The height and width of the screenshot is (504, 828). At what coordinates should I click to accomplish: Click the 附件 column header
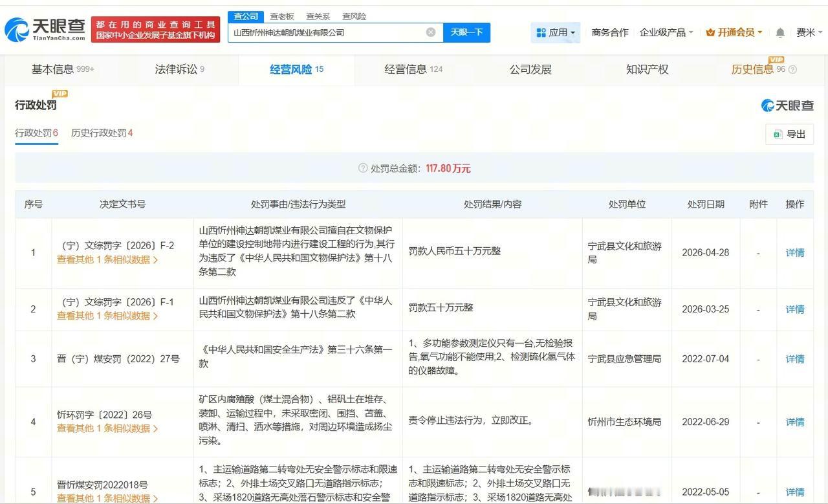pos(758,204)
